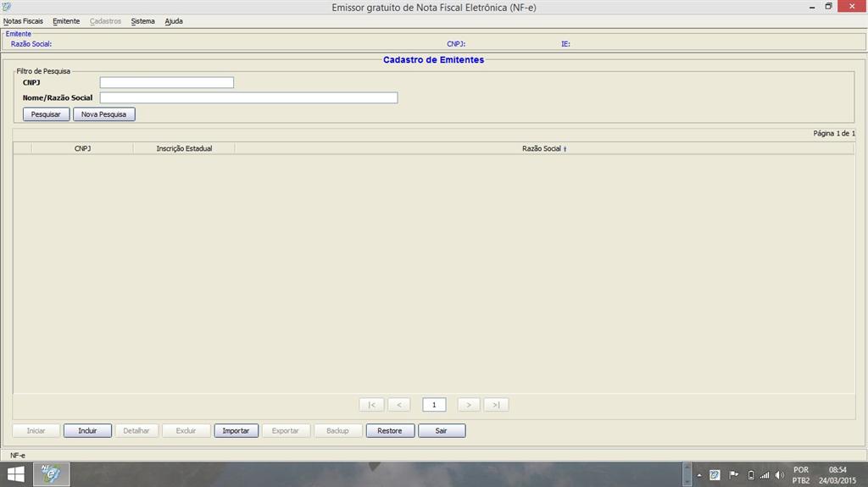The height and width of the screenshot is (487, 868).
Task: Focus the Nome/Razão Social input field
Action: pos(248,98)
